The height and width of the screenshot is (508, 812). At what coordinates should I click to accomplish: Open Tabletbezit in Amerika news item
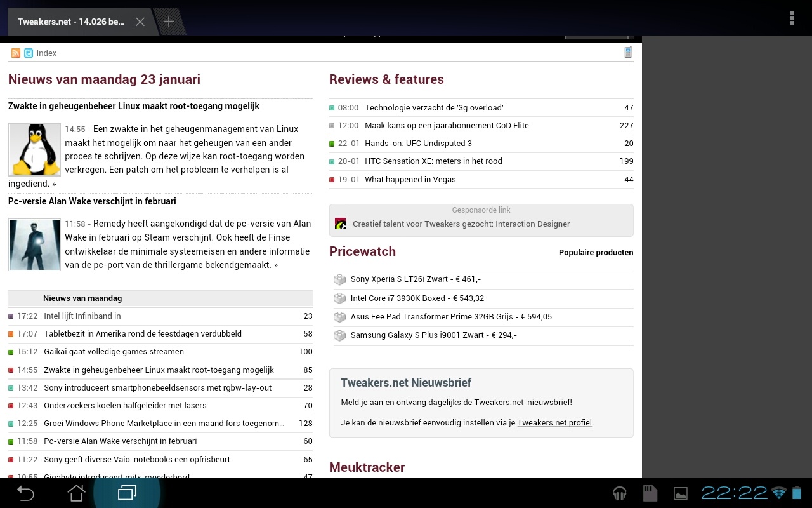143,333
